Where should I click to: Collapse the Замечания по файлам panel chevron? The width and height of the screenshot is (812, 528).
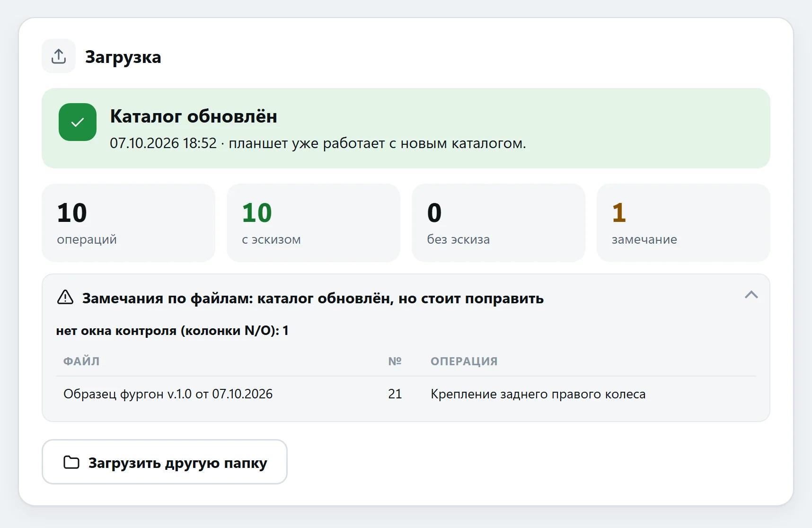click(751, 295)
